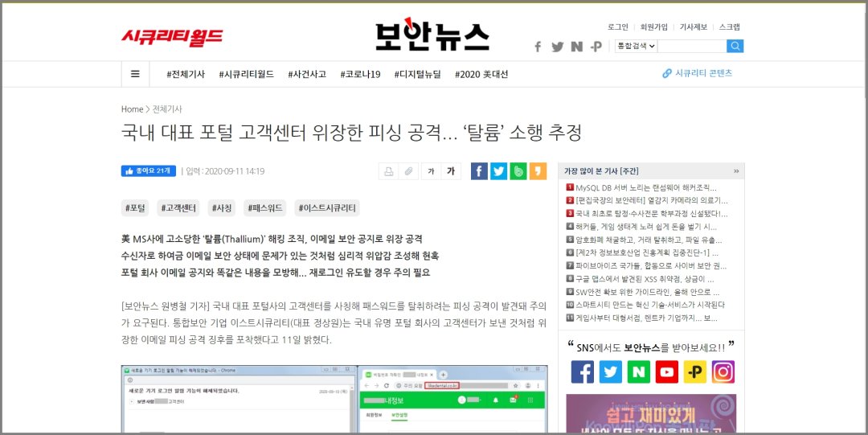
Task: Share article on Twitter square icon
Action: [499, 171]
